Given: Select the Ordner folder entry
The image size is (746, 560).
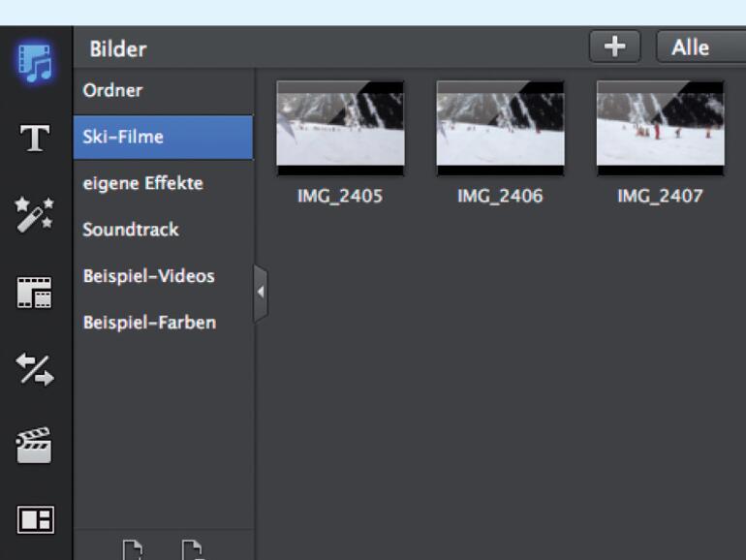Looking at the screenshot, I should [x=163, y=90].
